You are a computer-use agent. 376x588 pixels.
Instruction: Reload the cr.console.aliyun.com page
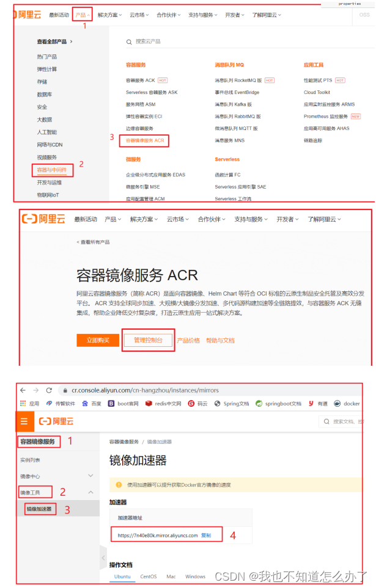pyautogui.click(x=49, y=390)
